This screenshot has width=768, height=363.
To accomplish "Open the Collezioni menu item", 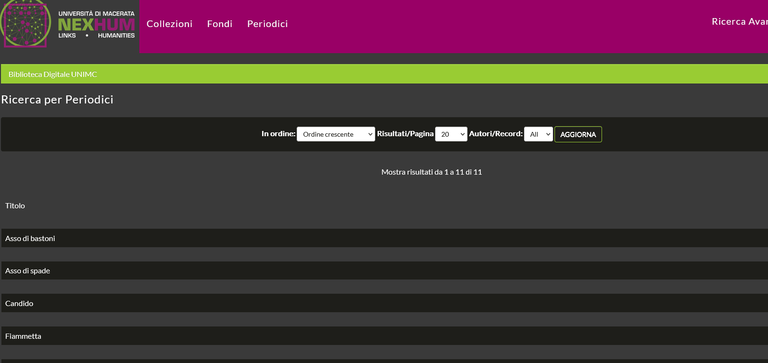I will click(x=169, y=24).
